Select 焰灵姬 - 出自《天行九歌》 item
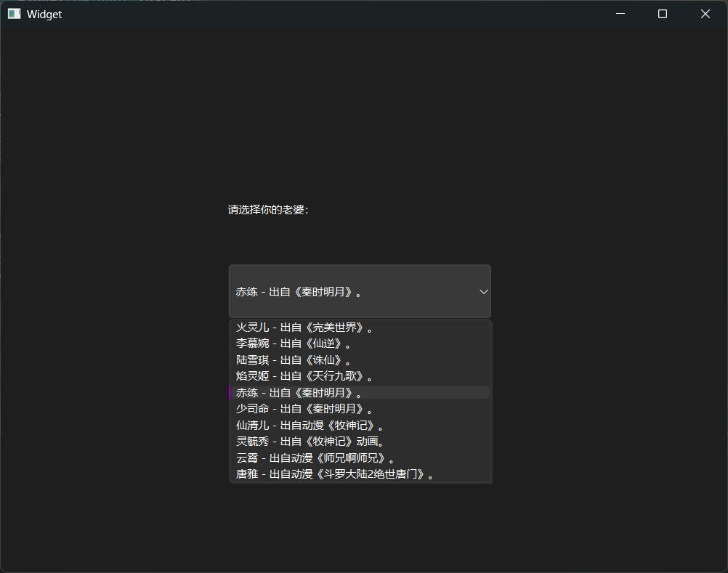Image resolution: width=728 pixels, height=573 pixels. point(360,376)
